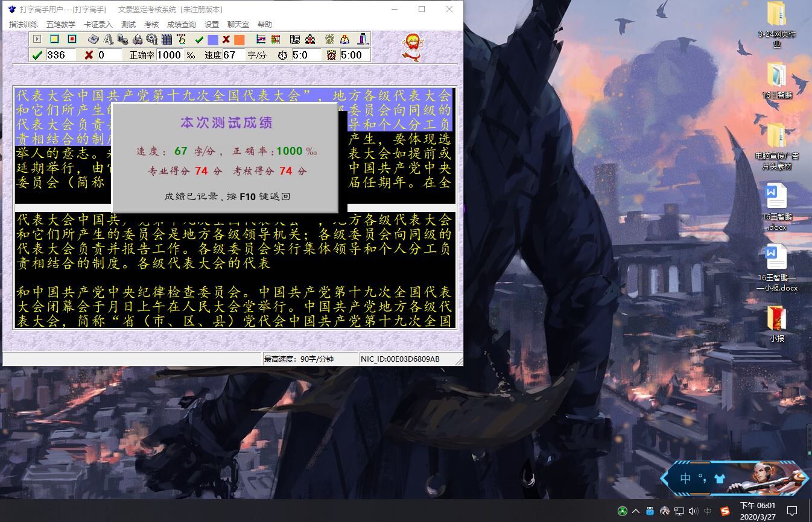Open the 16王智鹏——小报.docx desktop file

[x=777, y=268]
